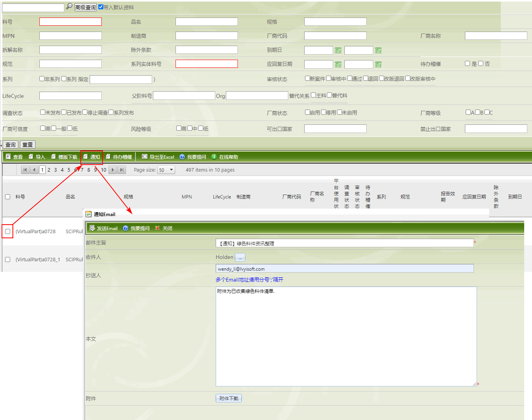Image resolution: width=532 pixels, height=420 pixels.
Task: Open the second 到期日 calendar picker
Action: pyautogui.click(x=378, y=50)
